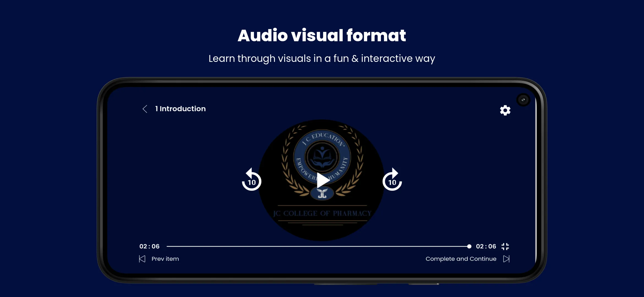Click the 'Learn through visuals' subtitle text
This screenshot has height=297, width=644.
click(322, 59)
